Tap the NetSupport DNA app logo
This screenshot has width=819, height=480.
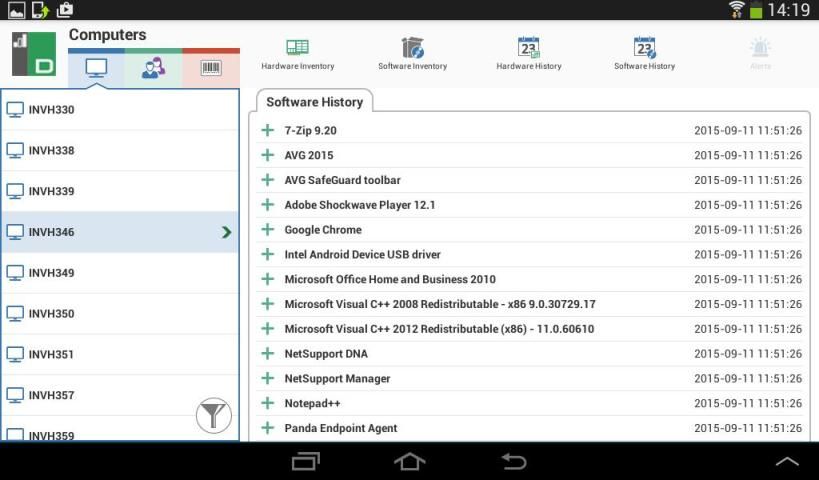click(33, 54)
